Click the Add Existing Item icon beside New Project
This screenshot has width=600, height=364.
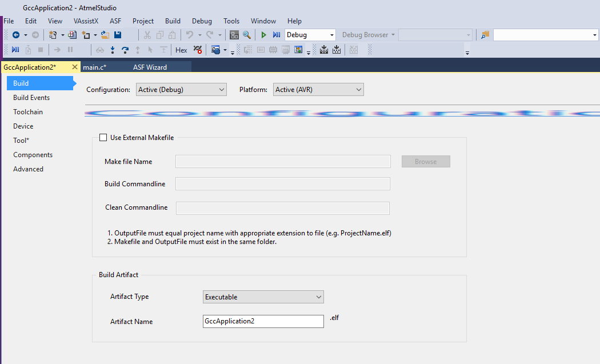tap(73, 35)
